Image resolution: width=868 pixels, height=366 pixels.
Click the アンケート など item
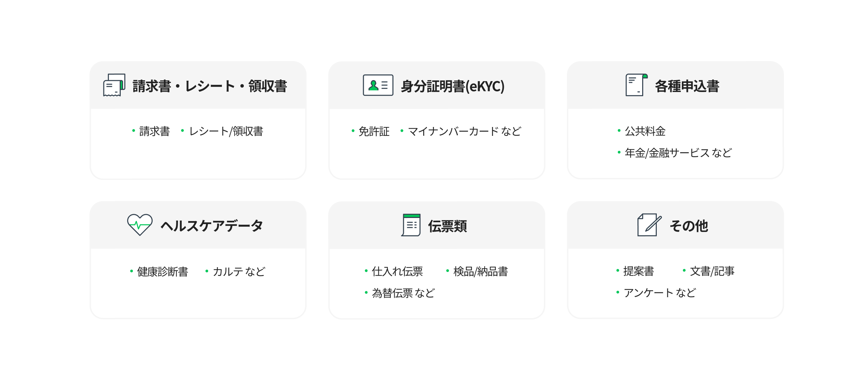tap(659, 293)
